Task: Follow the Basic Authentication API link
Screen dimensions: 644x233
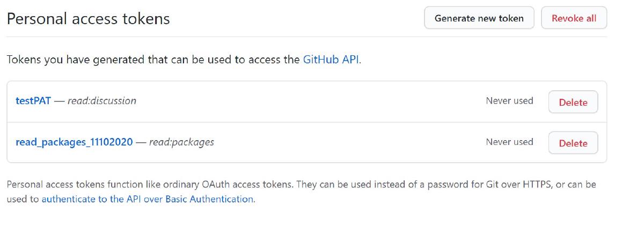Action: pyautogui.click(x=148, y=199)
